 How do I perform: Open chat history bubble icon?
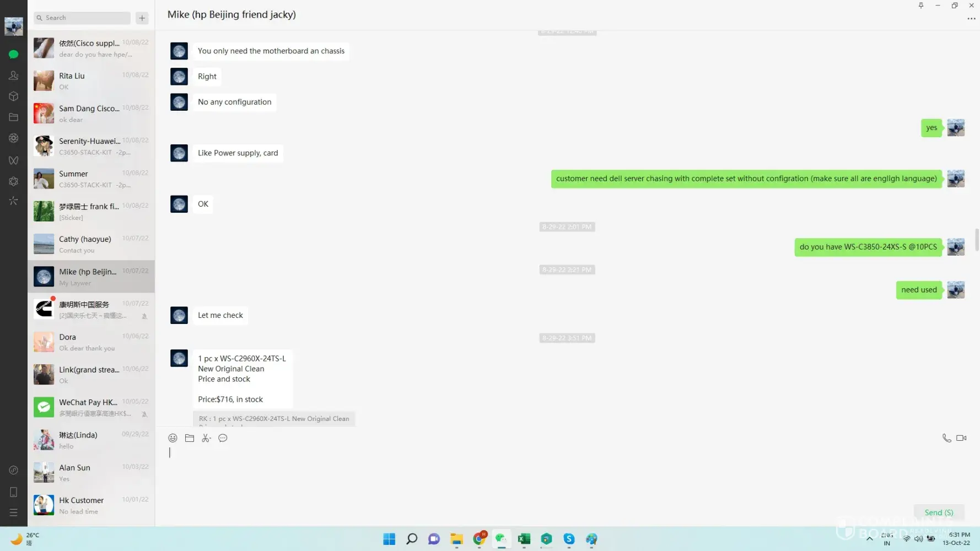pyautogui.click(x=223, y=438)
